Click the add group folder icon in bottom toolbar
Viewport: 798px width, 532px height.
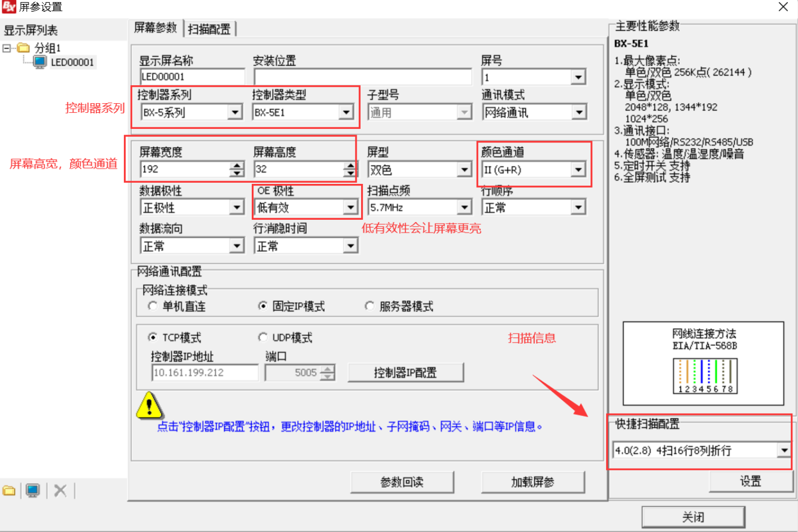tap(10, 491)
